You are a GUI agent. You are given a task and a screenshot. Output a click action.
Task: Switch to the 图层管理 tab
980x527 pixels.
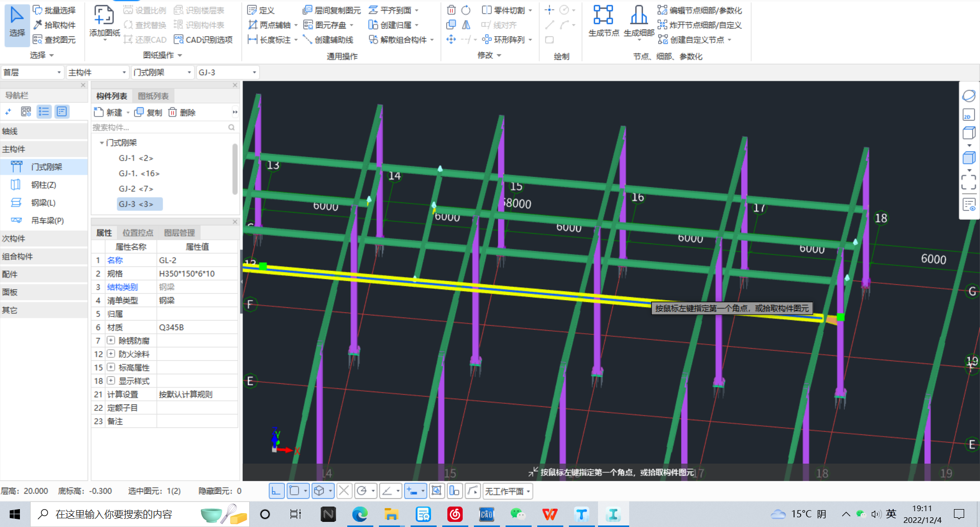click(x=179, y=233)
